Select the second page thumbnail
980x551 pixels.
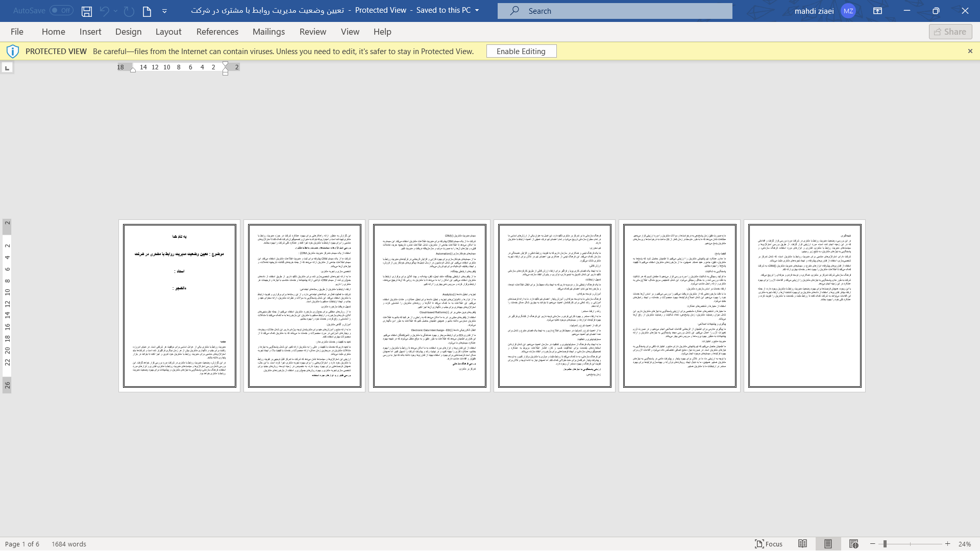pyautogui.click(x=305, y=306)
